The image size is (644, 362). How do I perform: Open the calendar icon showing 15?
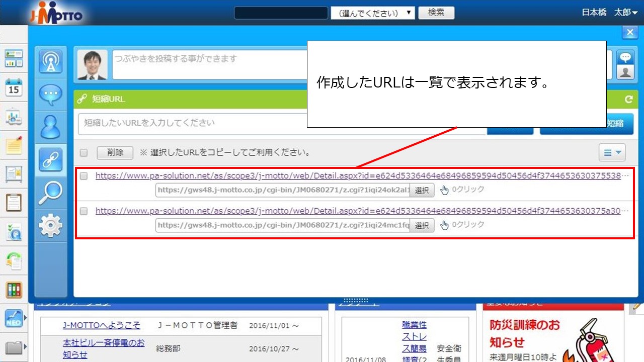click(x=14, y=87)
